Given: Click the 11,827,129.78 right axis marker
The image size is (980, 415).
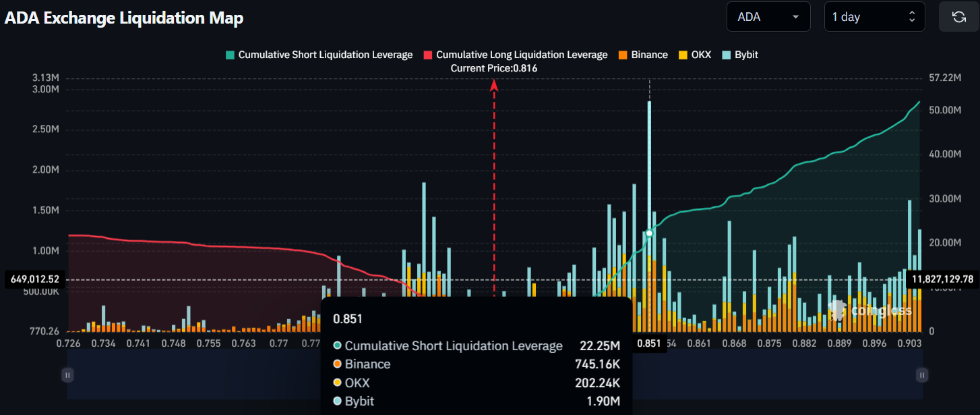Looking at the screenshot, I should tap(942, 279).
